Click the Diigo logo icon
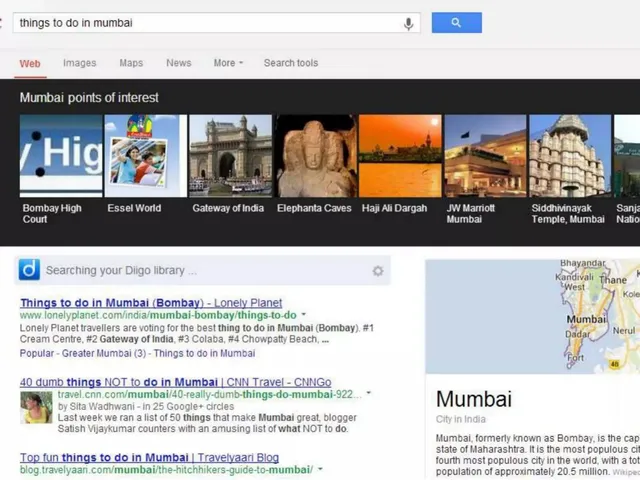This screenshot has height=480, width=640. [29, 269]
